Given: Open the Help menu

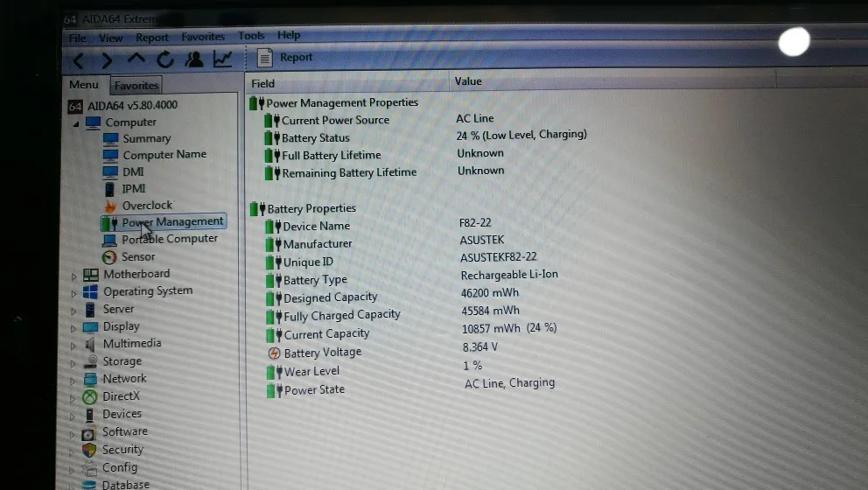Looking at the screenshot, I should click(289, 35).
